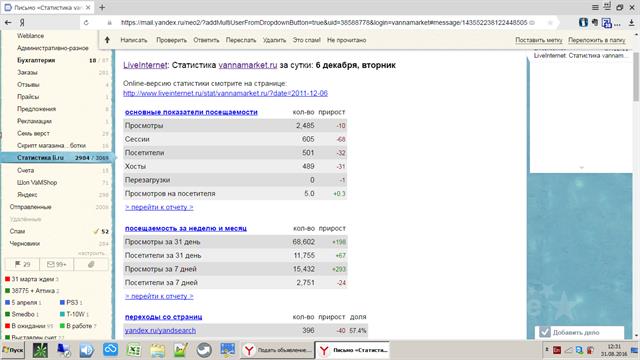Select the red 31 марта ждем label
The height and width of the screenshot is (360, 640).
pos(32,279)
